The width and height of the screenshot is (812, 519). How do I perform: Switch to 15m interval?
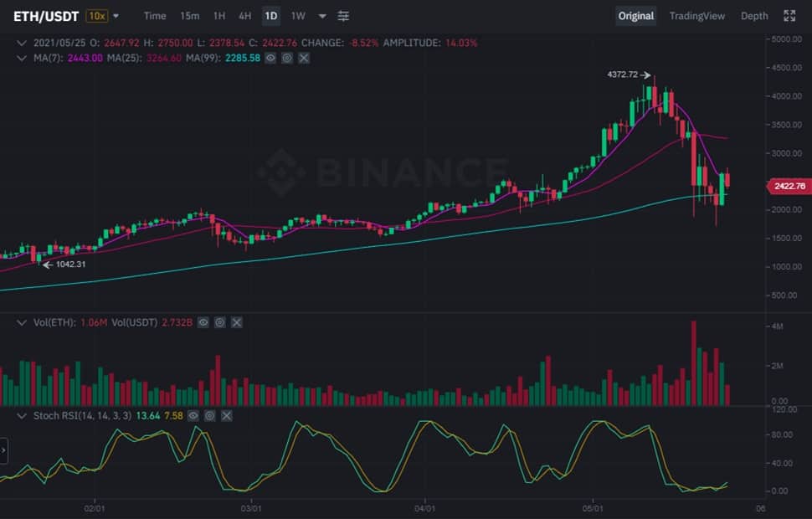point(189,16)
